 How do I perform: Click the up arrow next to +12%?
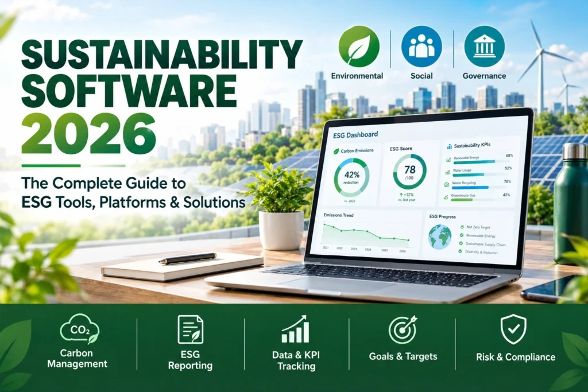point(401,195)
